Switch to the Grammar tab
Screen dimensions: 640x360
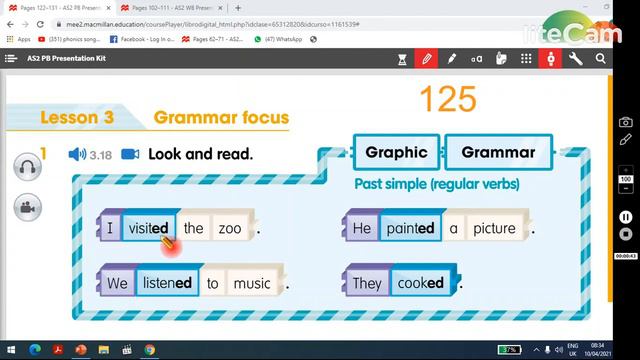tap(498, 152)
